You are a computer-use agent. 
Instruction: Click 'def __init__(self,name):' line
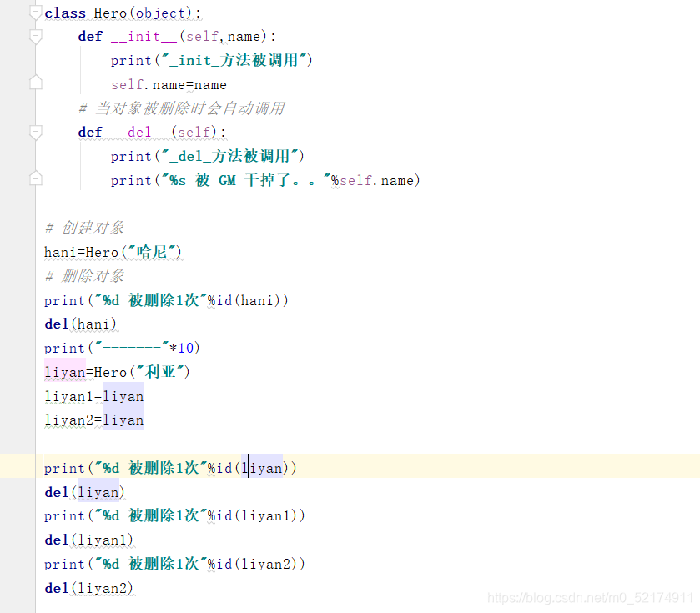(177, 37)
